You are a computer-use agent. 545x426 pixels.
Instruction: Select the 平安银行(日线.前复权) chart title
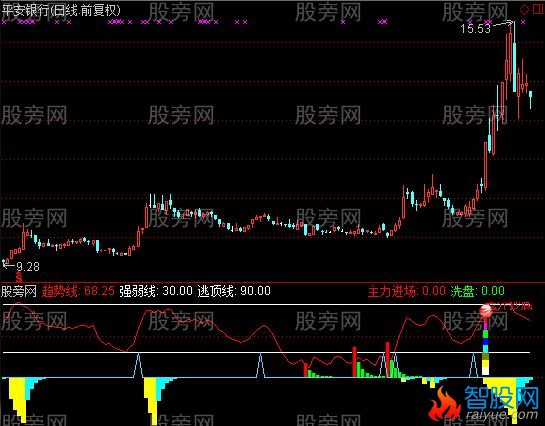(x=62, y=10)
